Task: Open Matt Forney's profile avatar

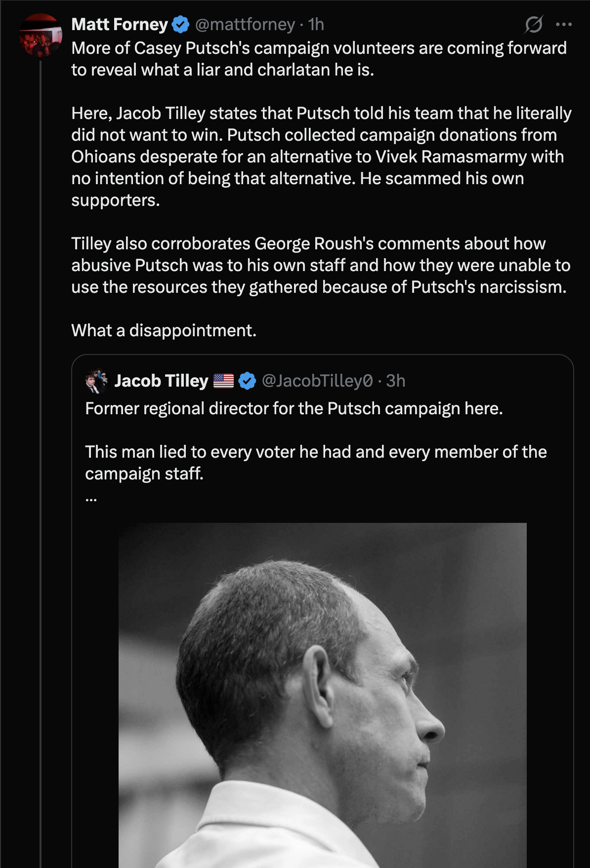Action: pyautogui.click(x=41, y=35)
